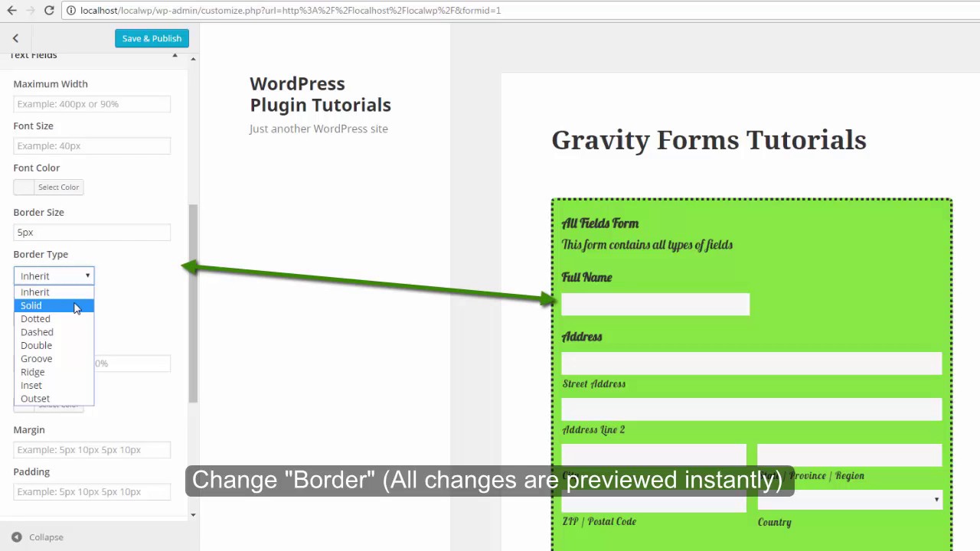
Task: Collapse the customizer sidebar
Action: (x=38, y=537)
